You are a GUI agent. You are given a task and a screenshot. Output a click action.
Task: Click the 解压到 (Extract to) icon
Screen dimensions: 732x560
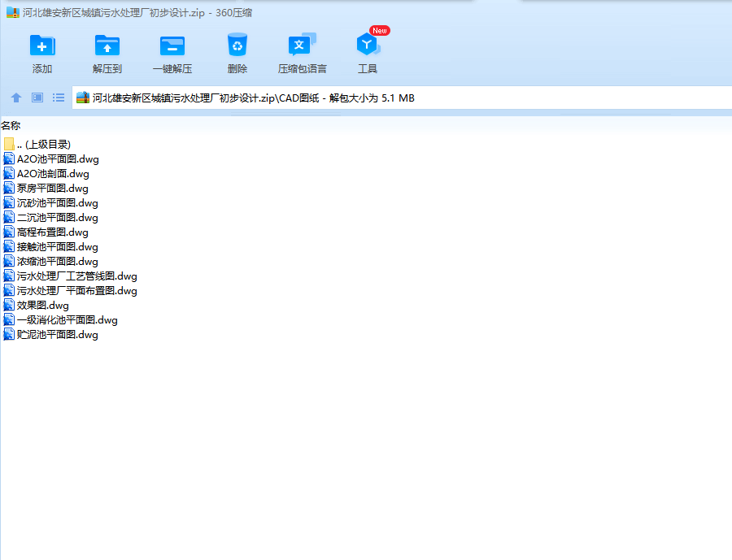107,46
